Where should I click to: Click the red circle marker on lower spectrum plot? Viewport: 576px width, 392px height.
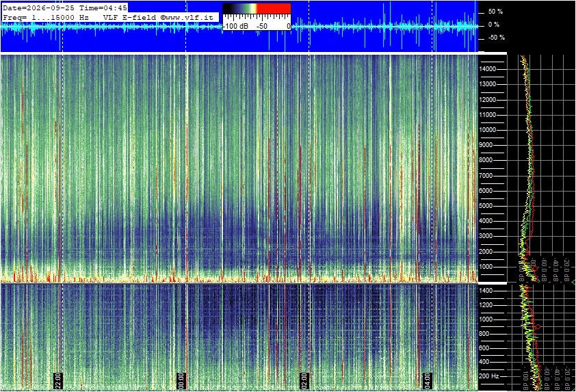[538, 326]
